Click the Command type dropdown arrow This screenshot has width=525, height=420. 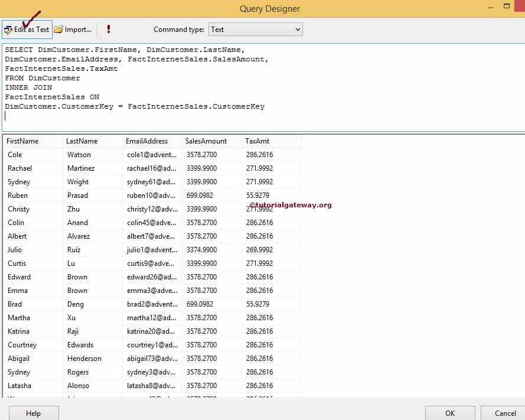(296, 29)
